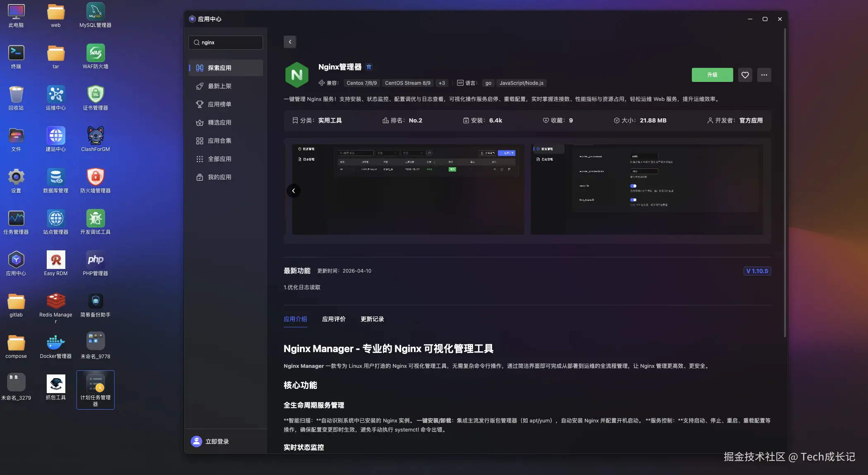868x475 pixels.
Task: Click the green 升级 upgrade button
Action: pyautogui.click(x=712, y=75)
